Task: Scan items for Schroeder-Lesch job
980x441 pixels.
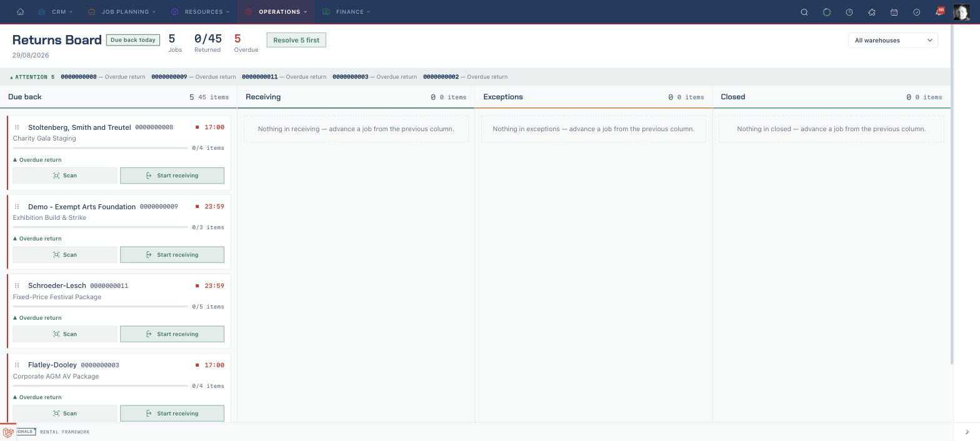Action: pyautogui.click(x=65, y=334)
